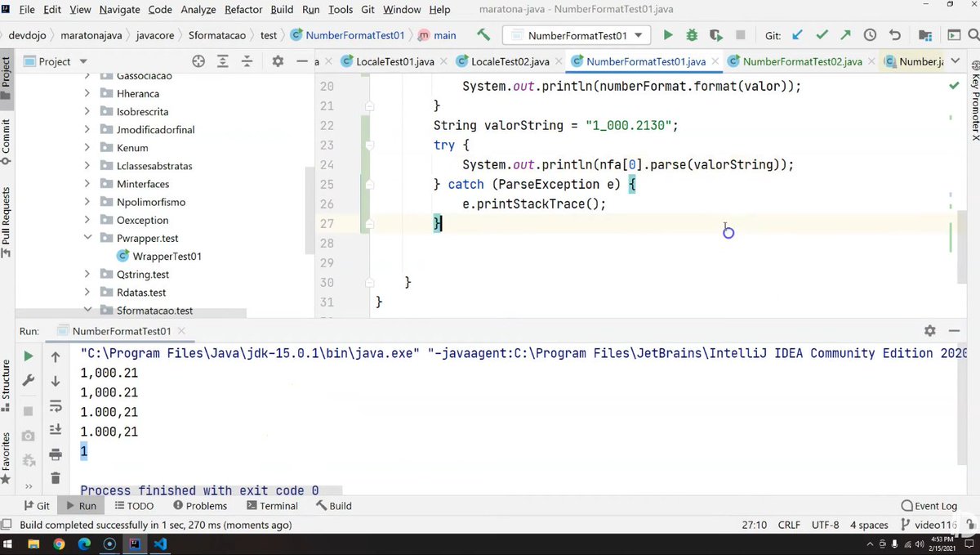
Task: Click Run with Coverage icon
Action: click(x=716, y=35)
